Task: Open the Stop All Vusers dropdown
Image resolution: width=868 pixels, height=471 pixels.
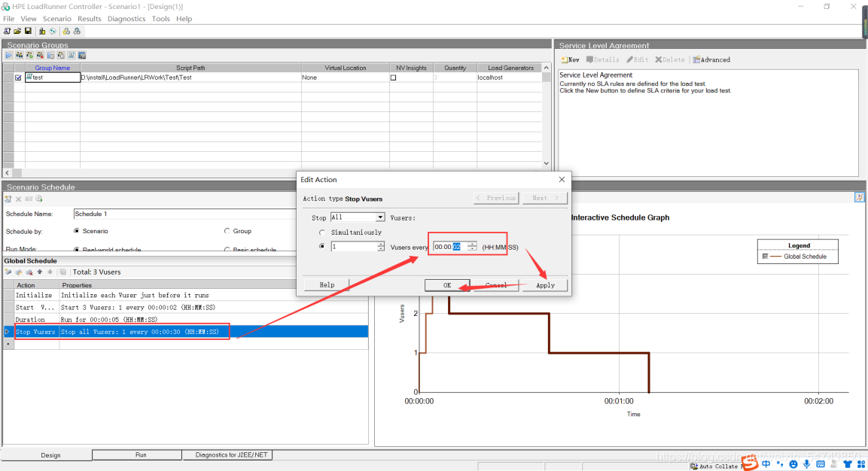Action: click(x=380, y=217)
